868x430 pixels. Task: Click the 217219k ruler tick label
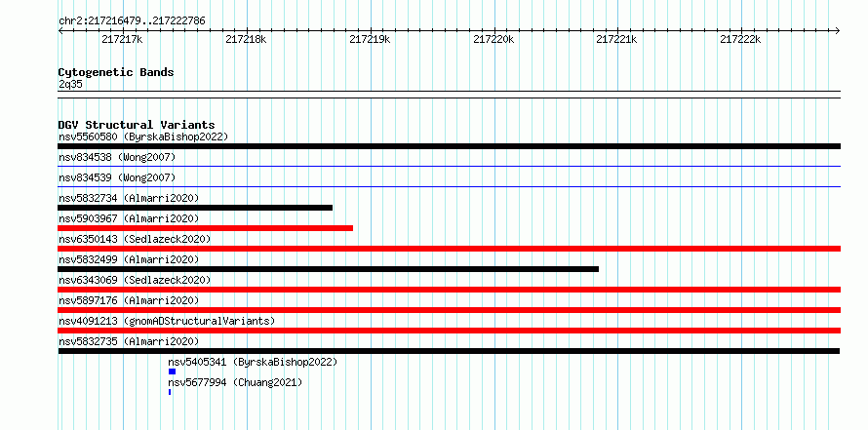[371, 40]
